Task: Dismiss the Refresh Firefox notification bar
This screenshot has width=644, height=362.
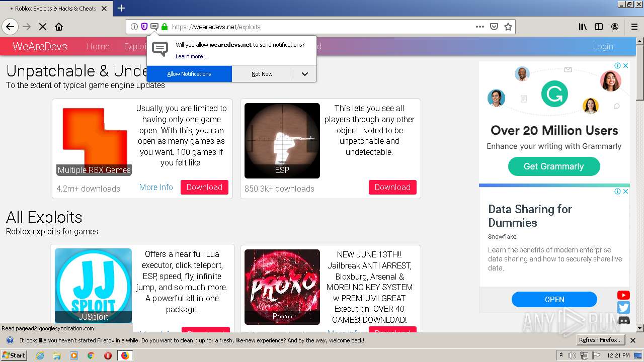Action: [x=633, y=340]
